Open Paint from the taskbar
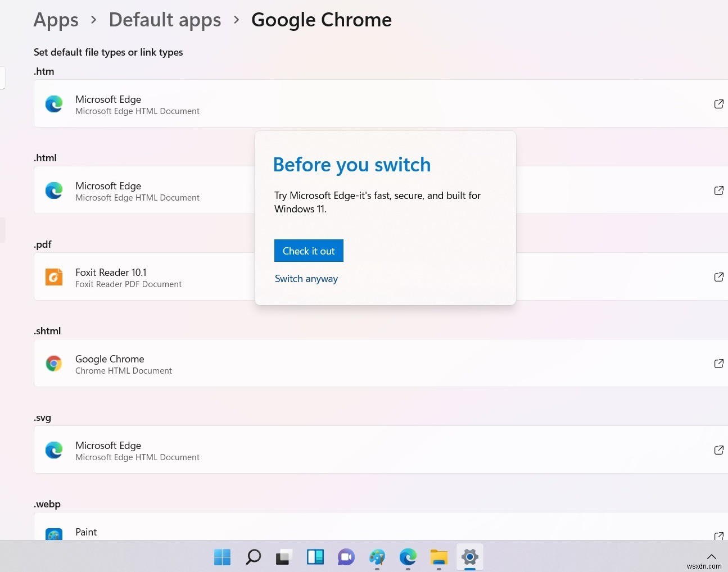 tap(377, 557)
